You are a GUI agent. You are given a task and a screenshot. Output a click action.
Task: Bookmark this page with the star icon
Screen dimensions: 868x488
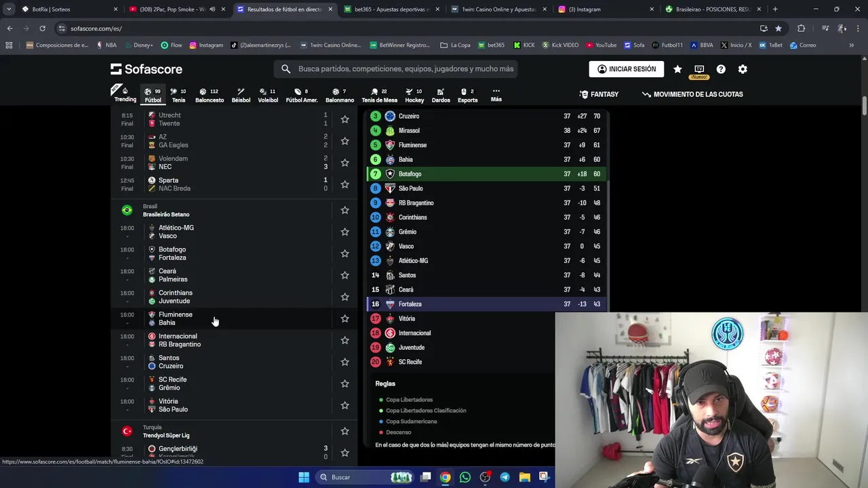pyautogui.click(x=778, y=28)
